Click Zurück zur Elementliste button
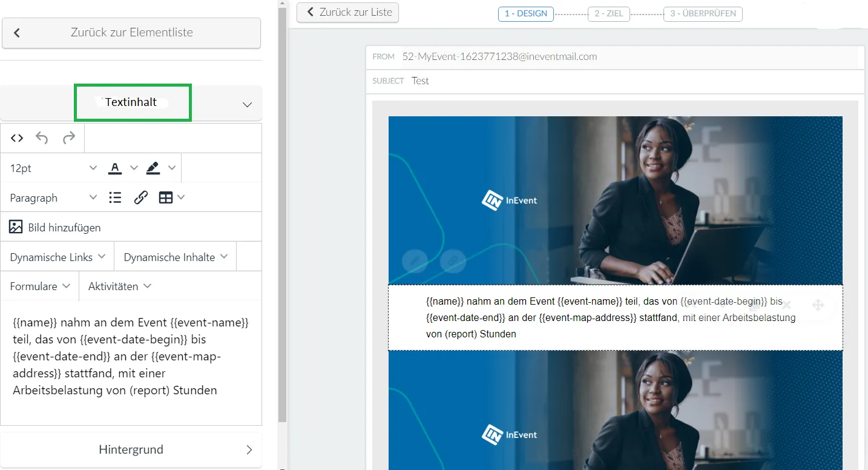Image resolution: width=868 pixels, height=470 pixels. [131, 33]
